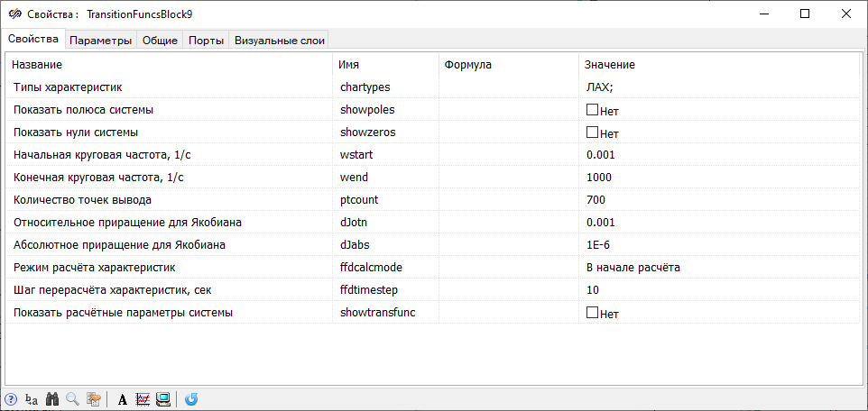
Task: Click the chart graph icon in toolbar
Action: click(x=143, y=399)
